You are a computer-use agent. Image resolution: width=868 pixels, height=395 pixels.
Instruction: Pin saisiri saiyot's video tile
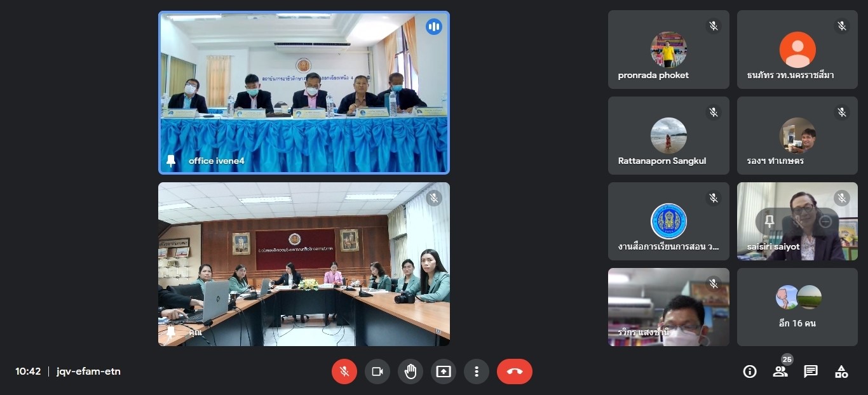click(x=770, y=222)
